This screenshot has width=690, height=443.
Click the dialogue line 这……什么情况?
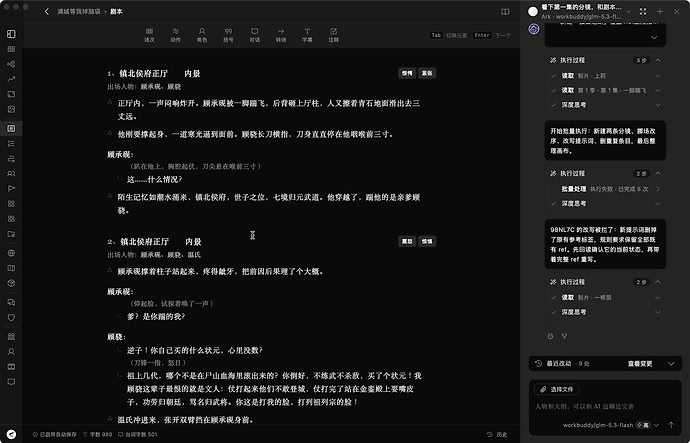tap(154, 179)
